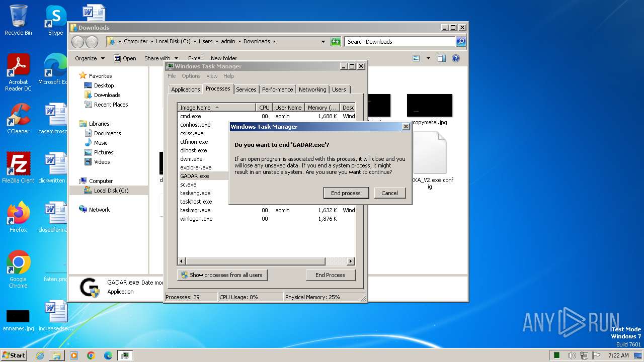This screenshot has height=362, width=644.
Task: Sort by Memory column header
Action: tap(322, 108)
